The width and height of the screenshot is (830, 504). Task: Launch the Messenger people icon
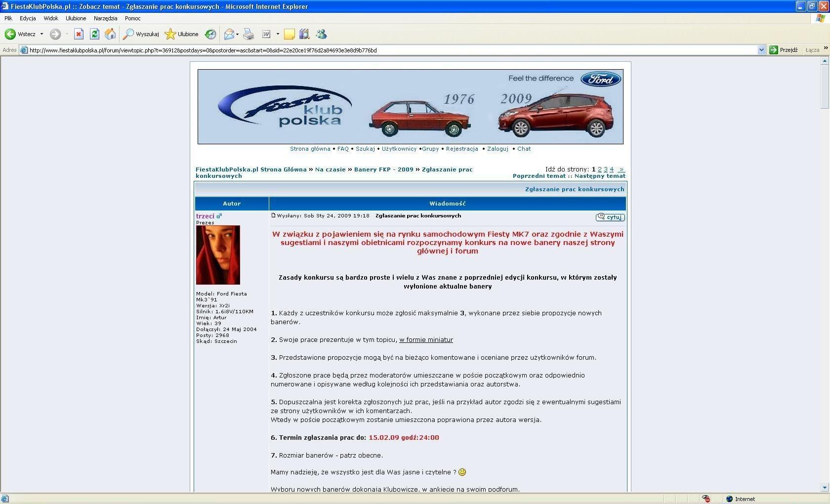321,34
